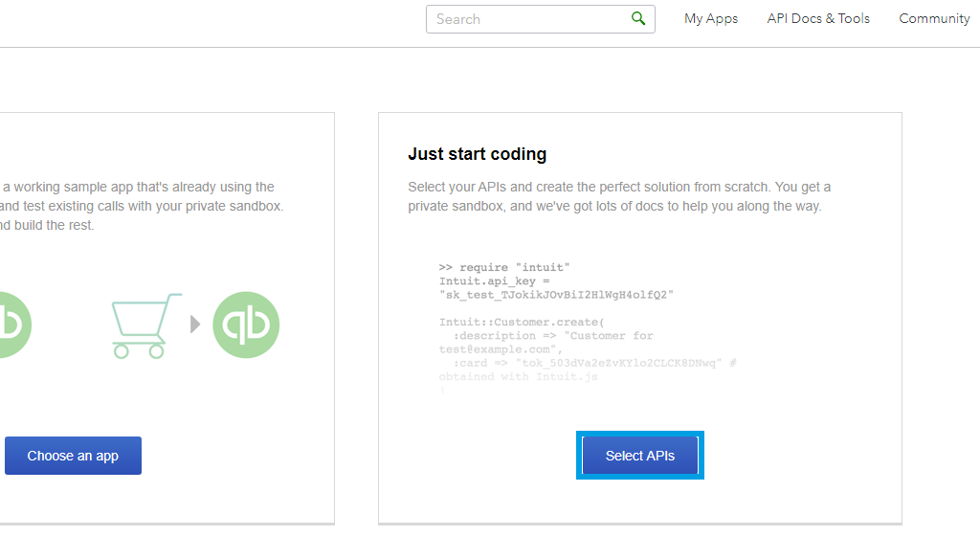Focus the Search text field
980x537 pixels.
tap(526, 19)
